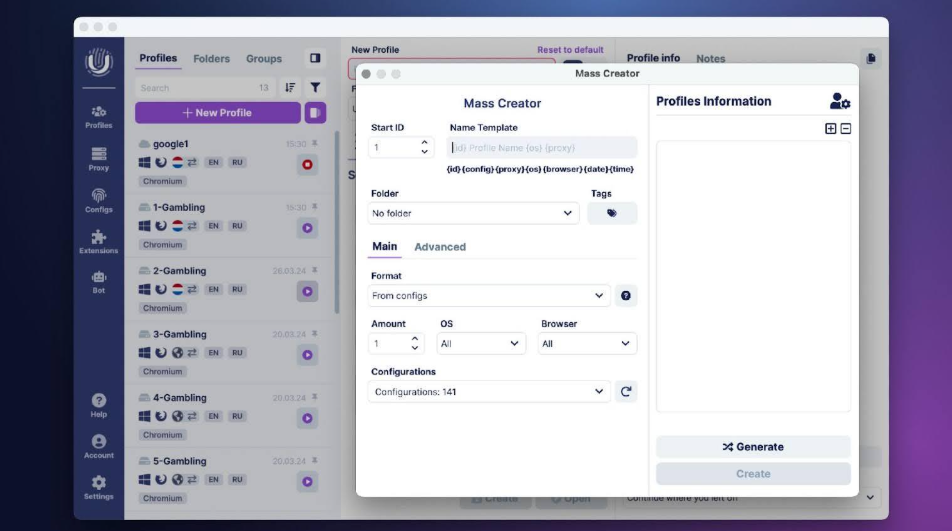Image resolution: width=952 pixels, height=531 pixels.
Task: Click the Generate button
Action: (x=753, y=447)
